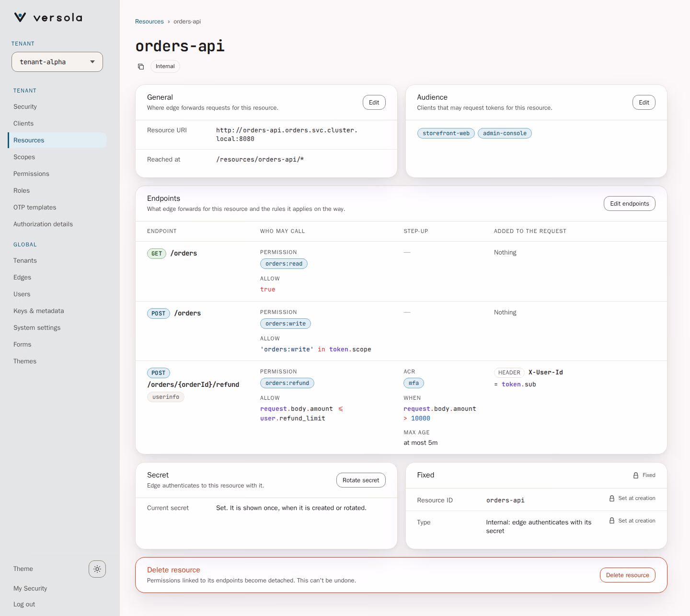Edit the General settings card
690x616 pixels.
point(374,103)
